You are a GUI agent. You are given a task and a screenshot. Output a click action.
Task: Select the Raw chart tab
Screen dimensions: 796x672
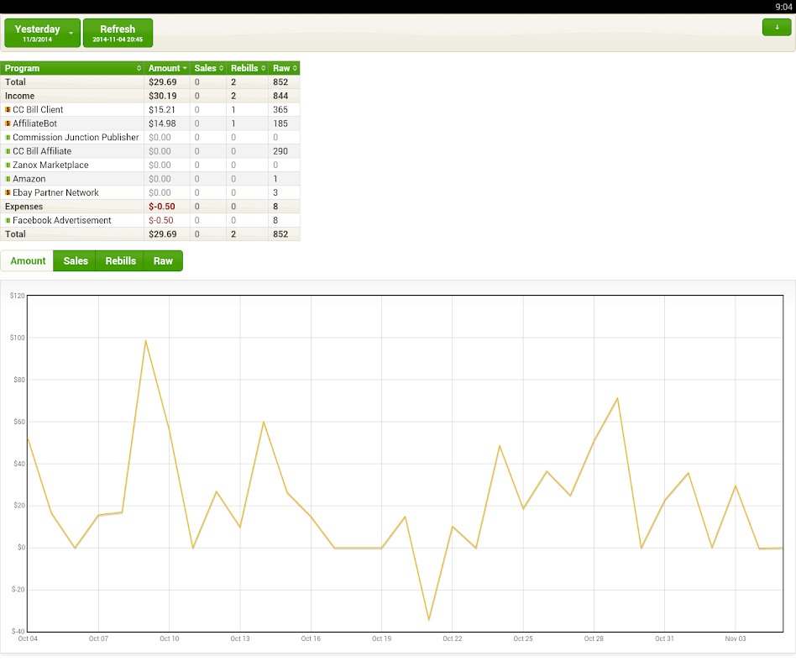(x=163, y=261)
